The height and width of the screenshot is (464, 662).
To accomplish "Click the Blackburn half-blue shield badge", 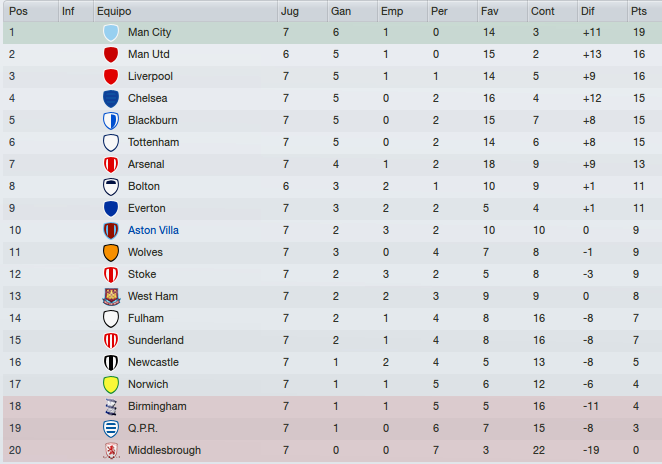I will (111, 120).
